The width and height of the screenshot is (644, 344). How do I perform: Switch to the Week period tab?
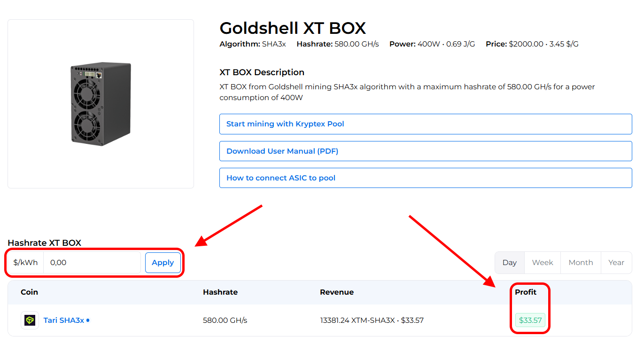click(x=542, y=263)
